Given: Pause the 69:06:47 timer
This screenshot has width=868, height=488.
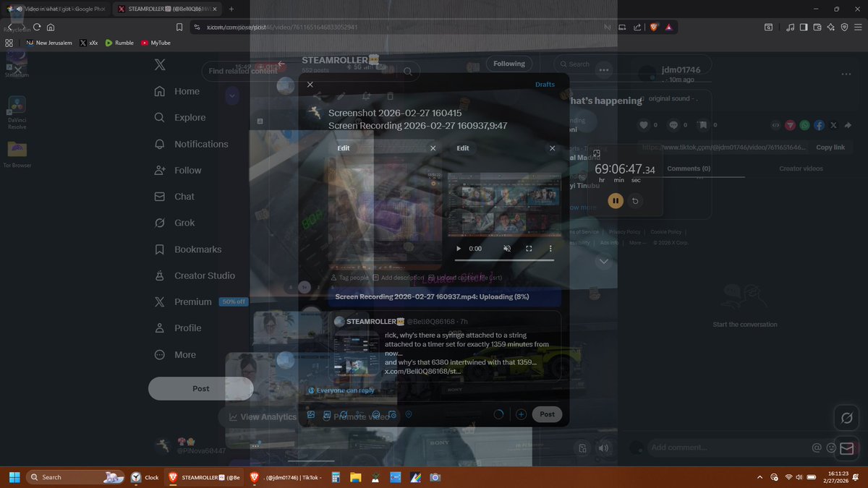Looking at the screenshot, I should [x=616, y=200].
